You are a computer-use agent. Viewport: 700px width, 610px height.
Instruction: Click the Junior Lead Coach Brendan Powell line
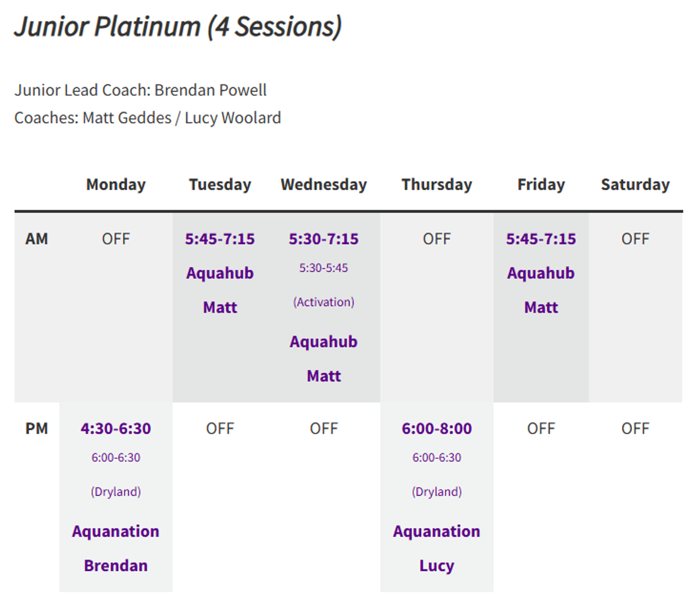click(x=141, y=90)
